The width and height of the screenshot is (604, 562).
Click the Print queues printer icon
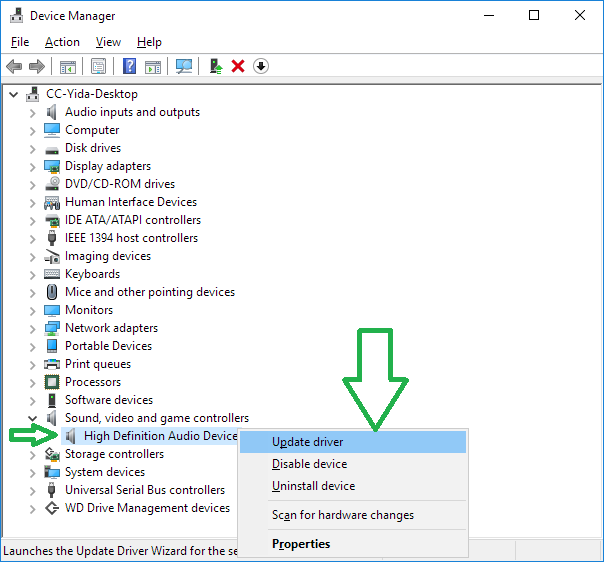52,364
